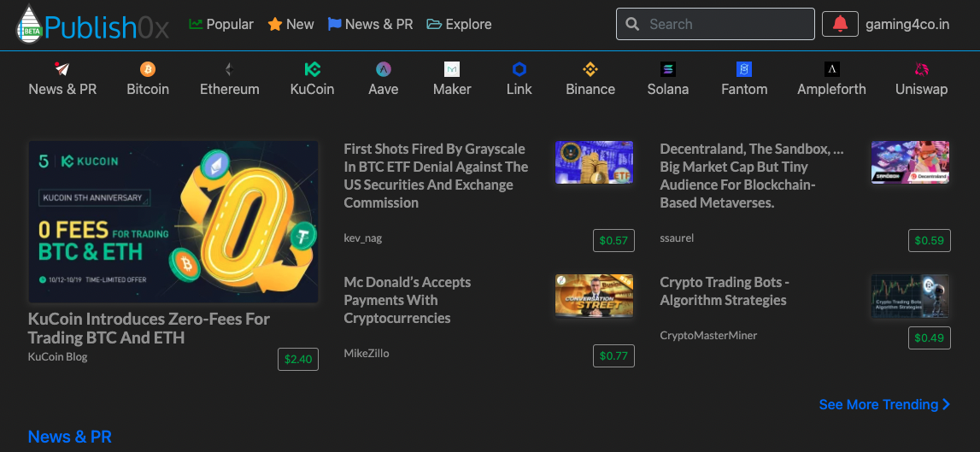Click the Ethereum diamond category icon
Screen dimensions: 980x452
pyautogui.click(x=229, y=68)
